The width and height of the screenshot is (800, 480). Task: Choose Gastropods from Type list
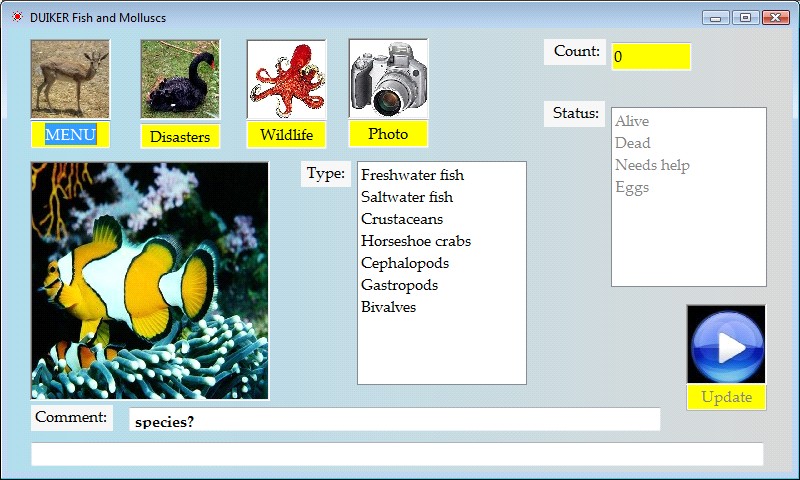coord(399,285)
